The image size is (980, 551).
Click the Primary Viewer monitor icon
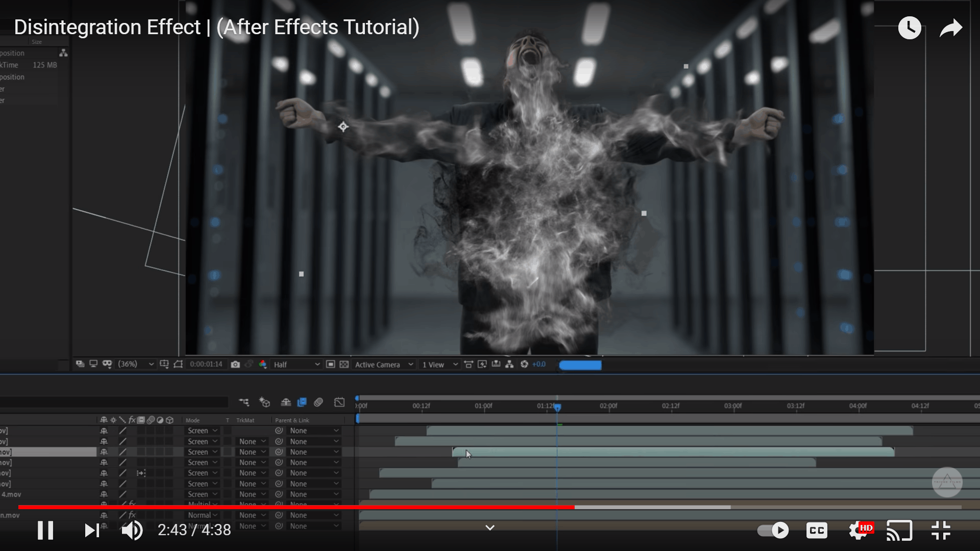click(93, 364)
